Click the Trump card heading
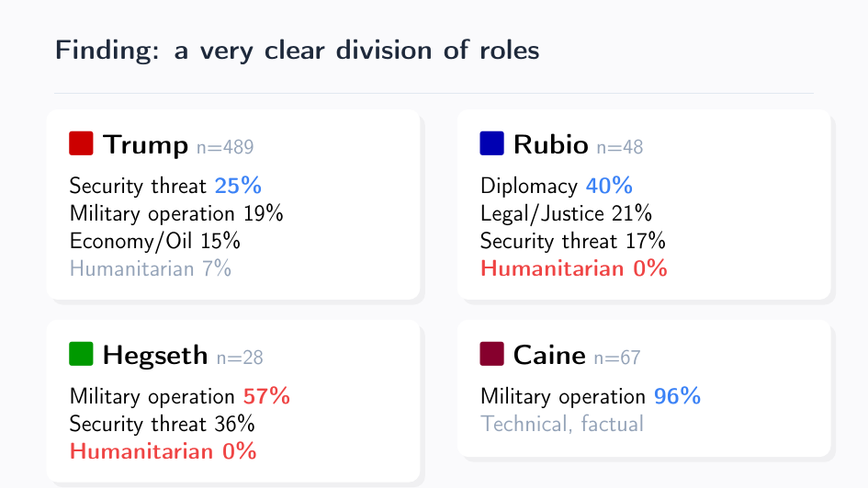Viewport: 868px width, 489px height. 145,144
